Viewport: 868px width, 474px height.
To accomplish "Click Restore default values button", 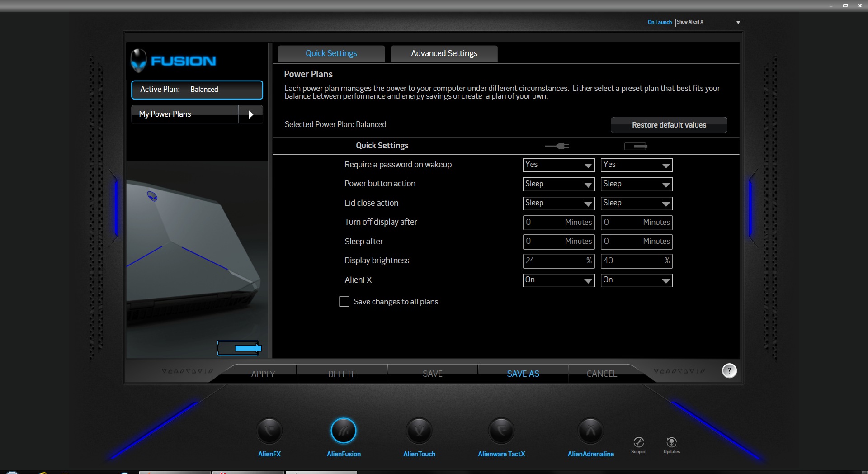I will coord(669,125).
